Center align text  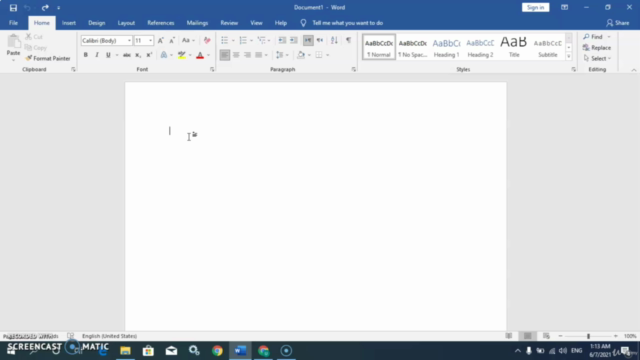(x=236, y=55)
